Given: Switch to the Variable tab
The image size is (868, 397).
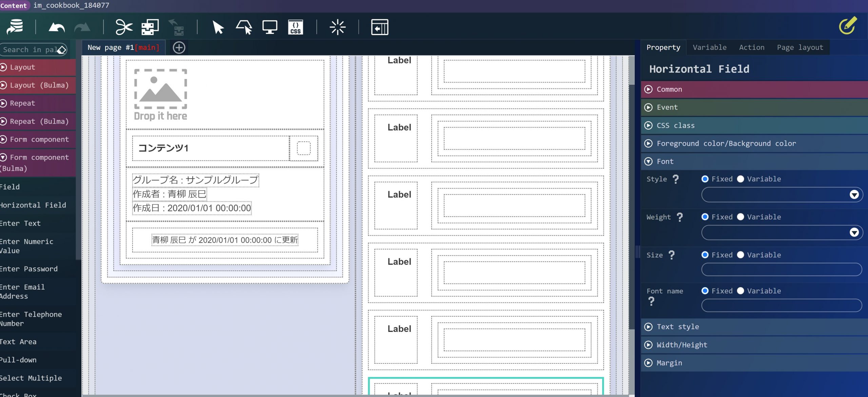Looking at the screenshot, I should click(x=709, y=47).
